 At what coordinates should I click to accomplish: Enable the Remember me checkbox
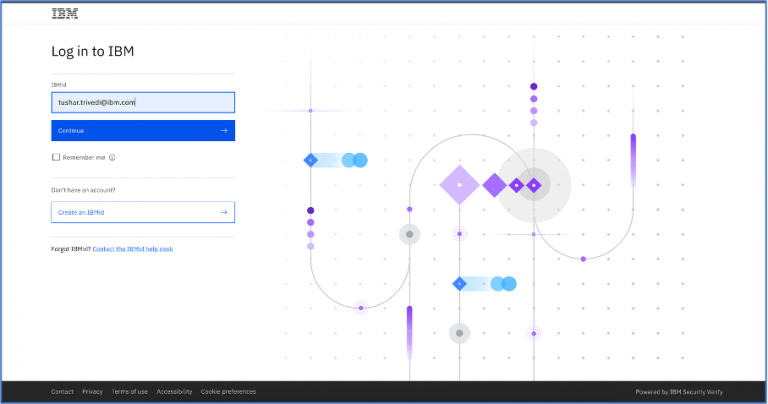tap(56, 157)
